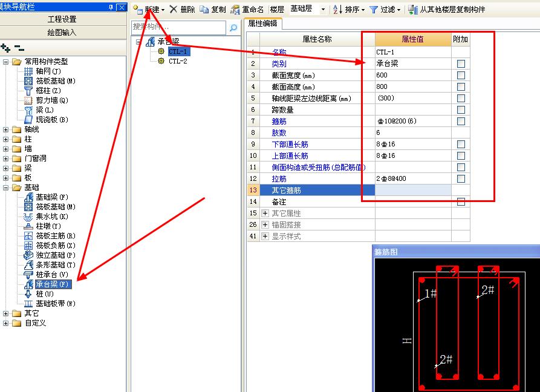Screen dimensions: 540x392
Task: Click the 其它箍筋 value cell
Action: pos(413,190)
